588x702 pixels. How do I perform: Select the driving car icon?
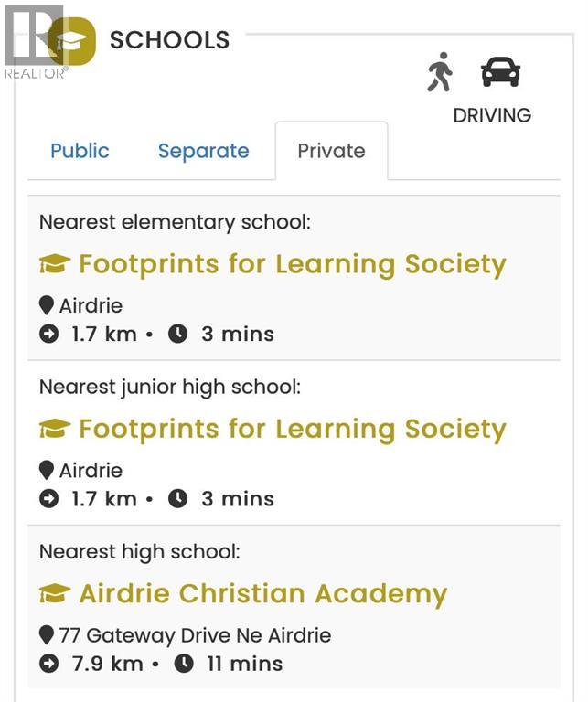(x=500, y=72)
